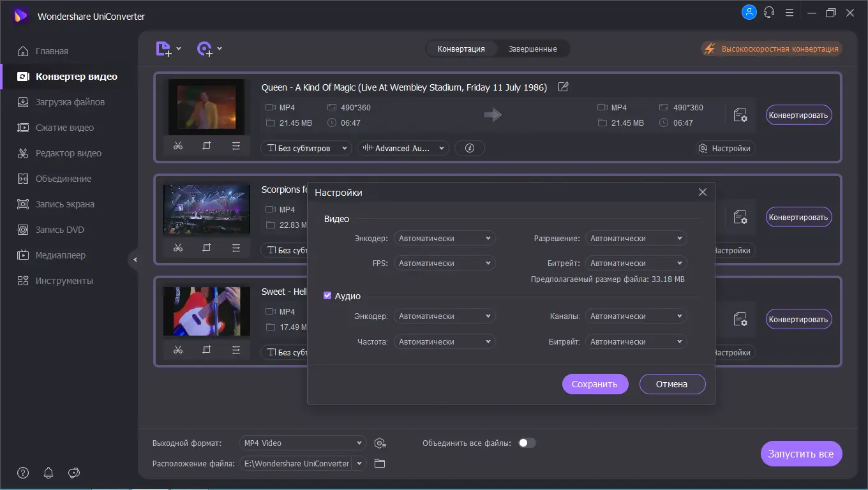
Task: Open the hamburger menu in title bar
Action: coord(789,12)
